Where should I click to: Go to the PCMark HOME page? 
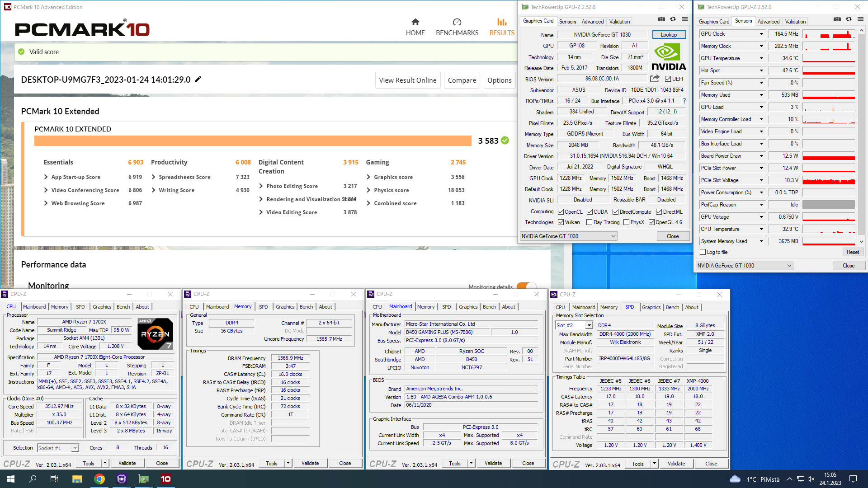coord(415,27)
